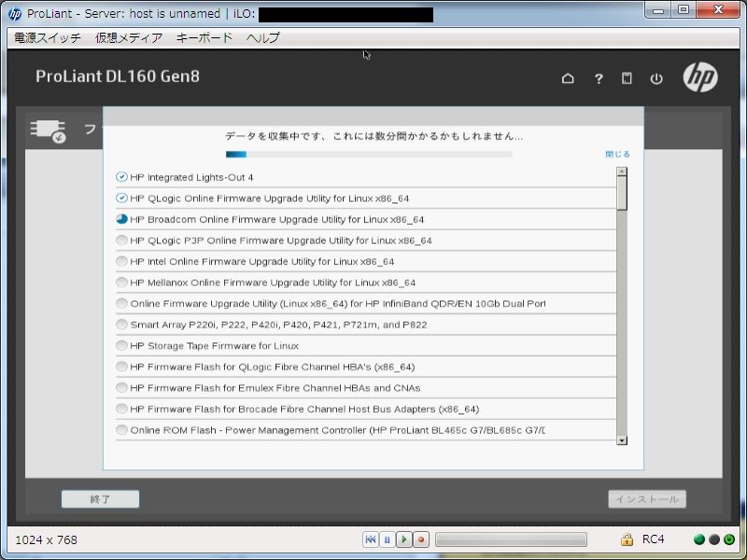Pause the console capture playback

click(x=387, y=539)
